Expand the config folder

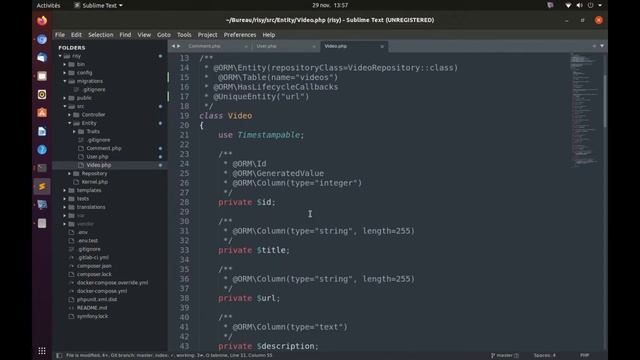[64, 73]
